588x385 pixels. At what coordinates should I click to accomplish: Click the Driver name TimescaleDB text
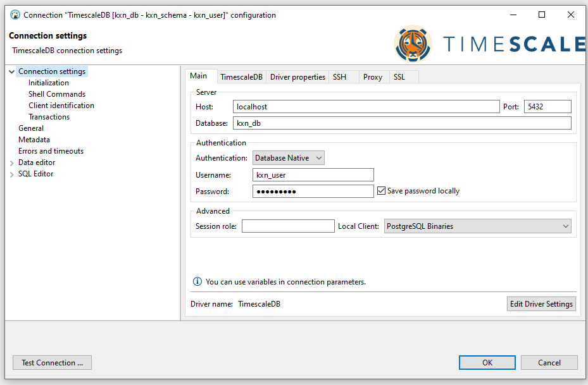click(259, 303)
